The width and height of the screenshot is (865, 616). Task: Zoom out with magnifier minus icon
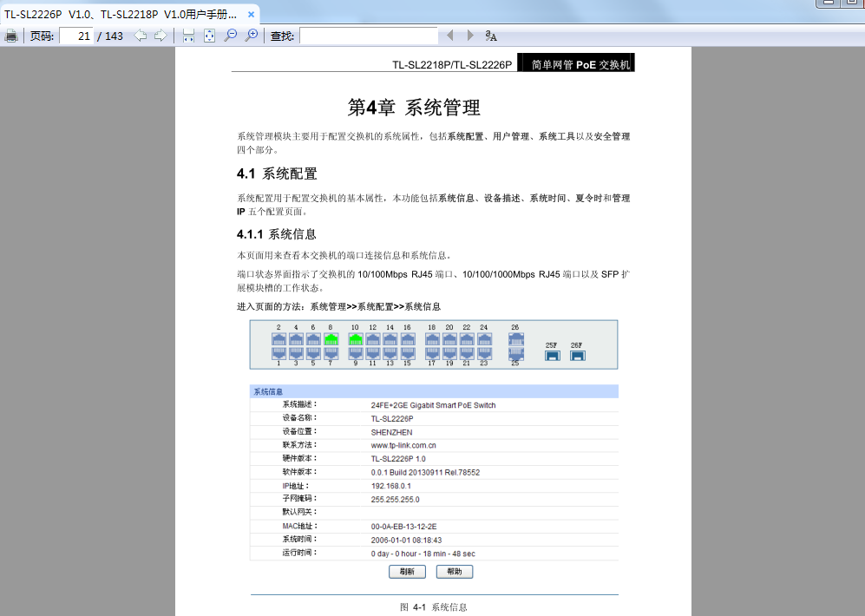pyautogui.click(x=231, y=36)
